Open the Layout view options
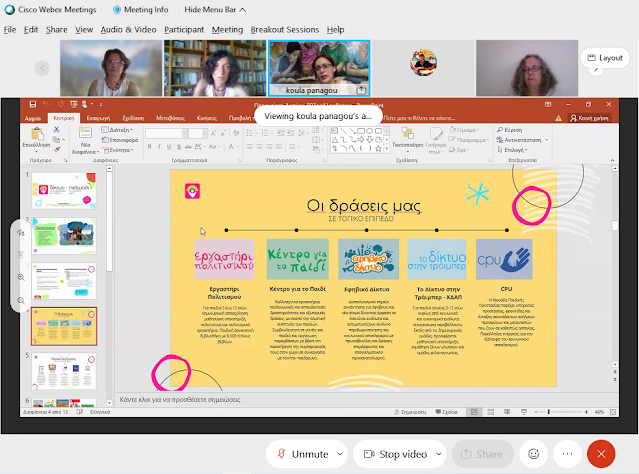The height and width of the screenshot is (474, 639). coord(603,59)
